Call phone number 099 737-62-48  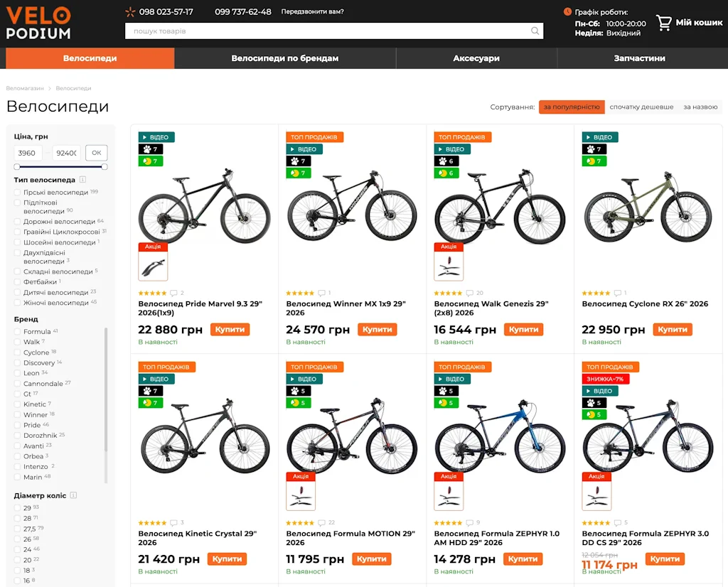tap(243, 12)
